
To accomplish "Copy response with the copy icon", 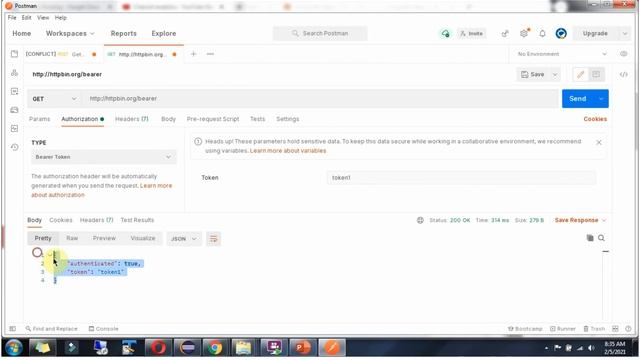I will [590, 238].
